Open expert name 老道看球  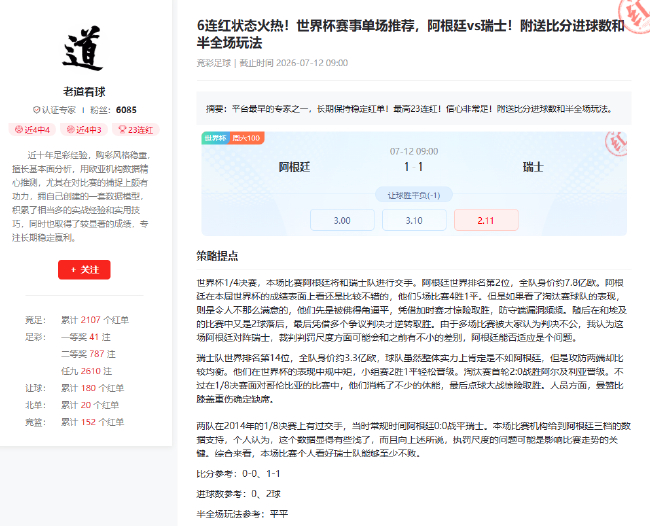coord(84,92)
